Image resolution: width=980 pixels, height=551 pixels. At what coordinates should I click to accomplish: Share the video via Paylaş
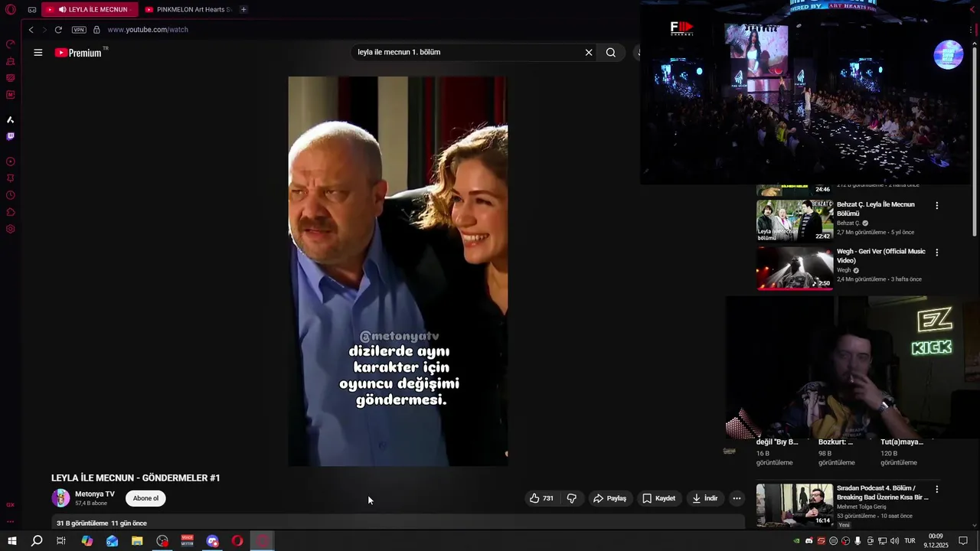coord(609,498)
